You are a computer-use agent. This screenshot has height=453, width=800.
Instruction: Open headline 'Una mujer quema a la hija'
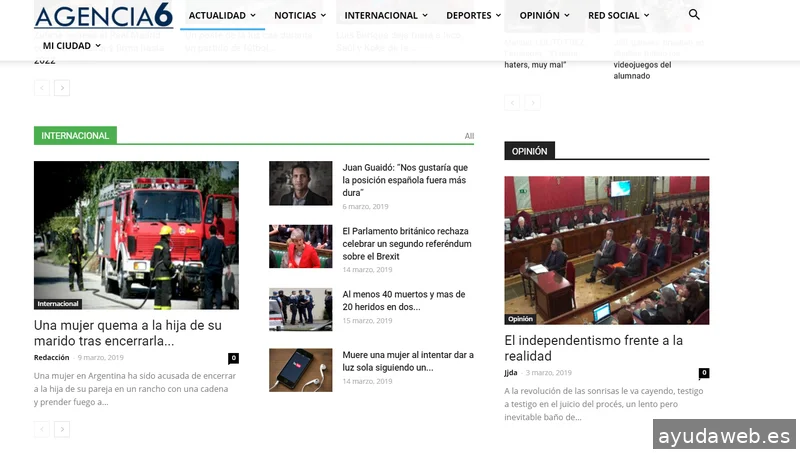tap(128, 333)
